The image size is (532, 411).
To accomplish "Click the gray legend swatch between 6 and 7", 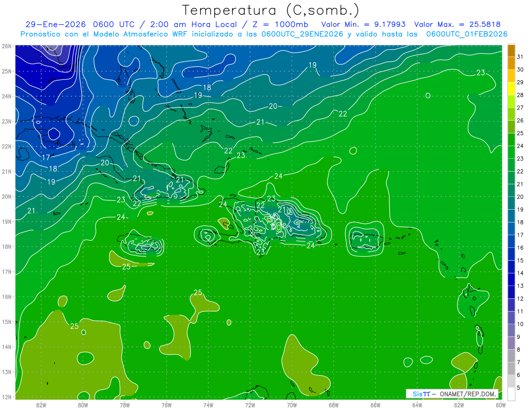I will [x=511, y=369].
